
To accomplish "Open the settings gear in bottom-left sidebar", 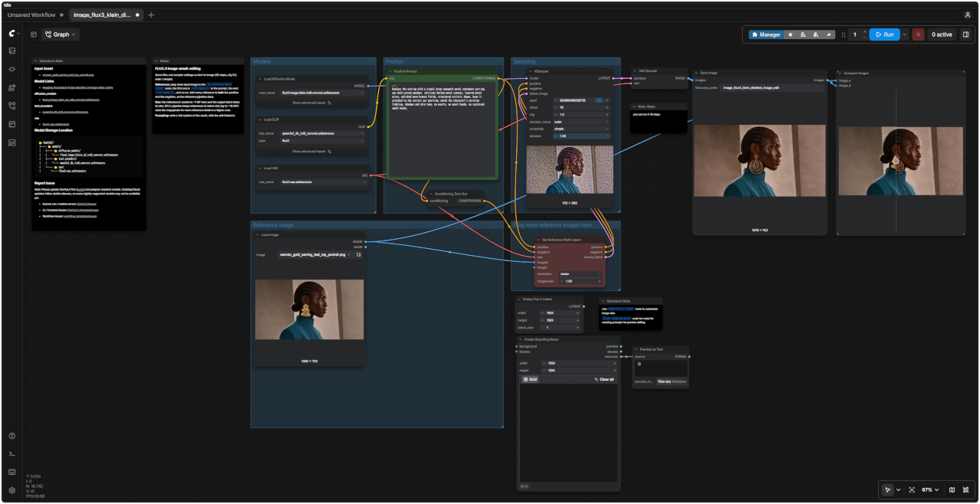I will 12,490.
